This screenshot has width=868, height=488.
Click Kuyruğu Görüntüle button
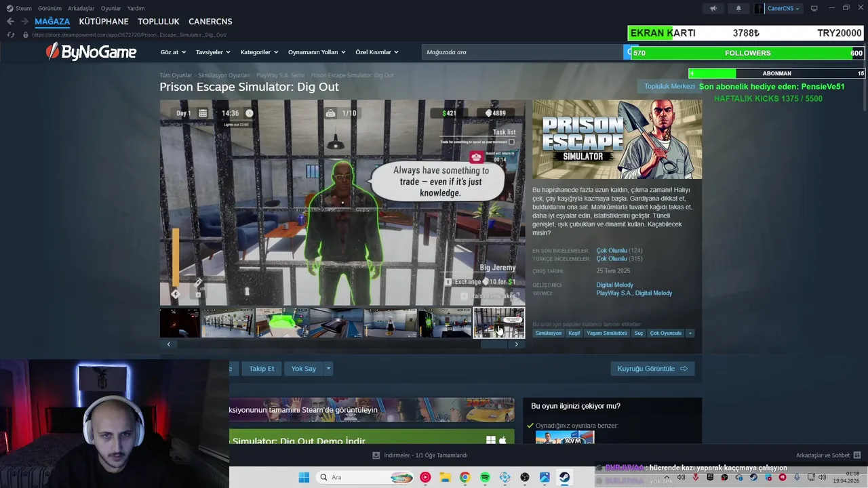point(652,369)
